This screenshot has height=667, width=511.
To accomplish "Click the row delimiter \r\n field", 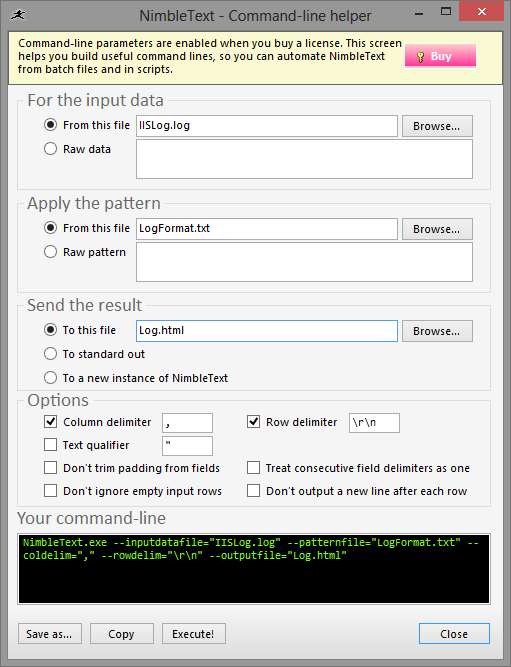I will (x=374, y=423).
